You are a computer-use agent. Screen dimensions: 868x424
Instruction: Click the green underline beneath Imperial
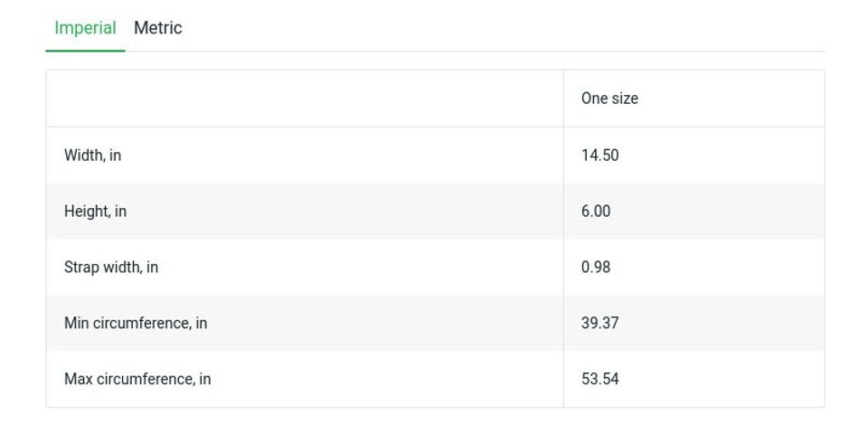[x=85, y=51]
